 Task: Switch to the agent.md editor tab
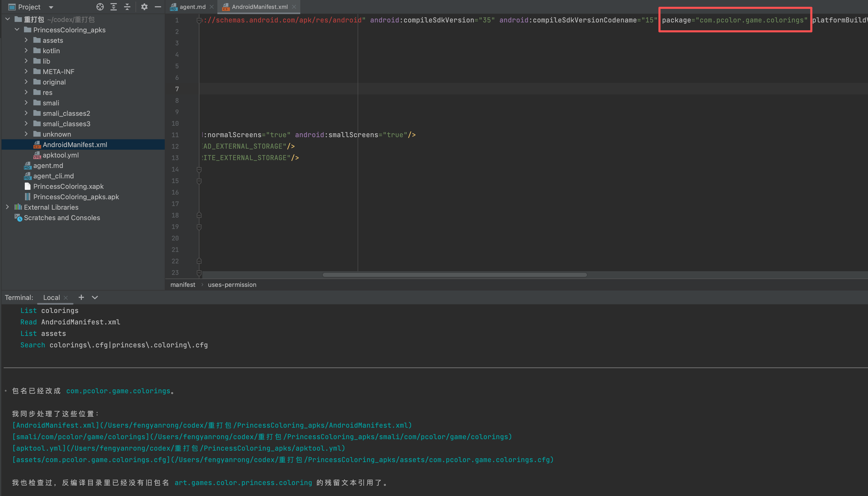point(192,7)
